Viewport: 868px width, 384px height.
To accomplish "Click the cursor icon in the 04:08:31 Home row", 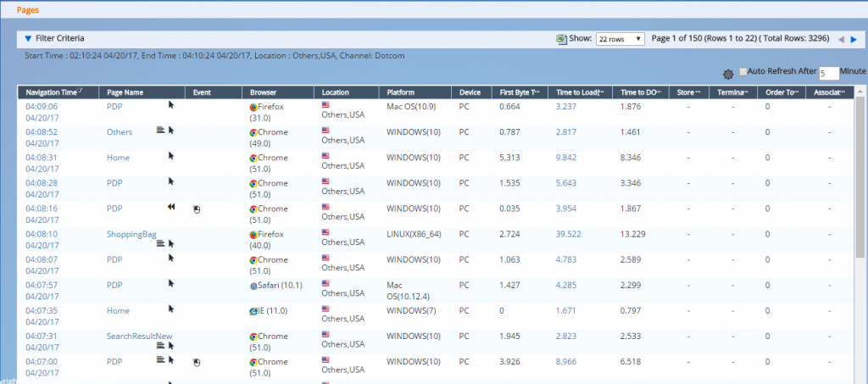I will tap(171, 155).
